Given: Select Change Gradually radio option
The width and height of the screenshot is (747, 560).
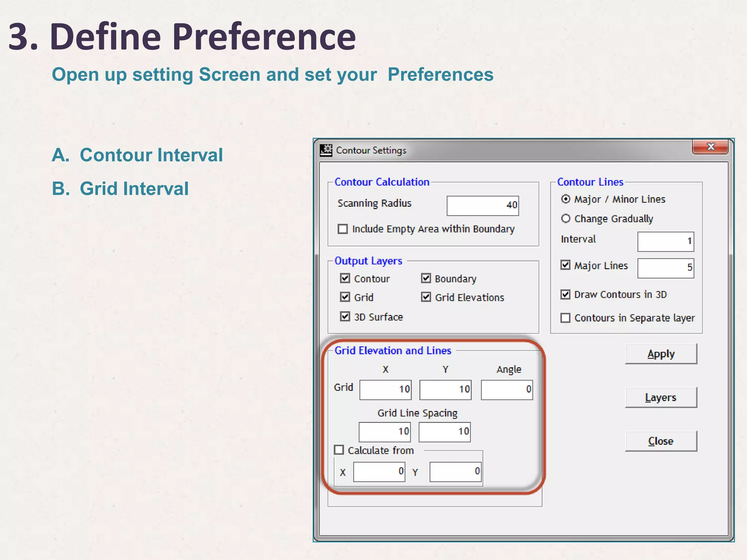Looking at the screenshot, I should (566, 218).
